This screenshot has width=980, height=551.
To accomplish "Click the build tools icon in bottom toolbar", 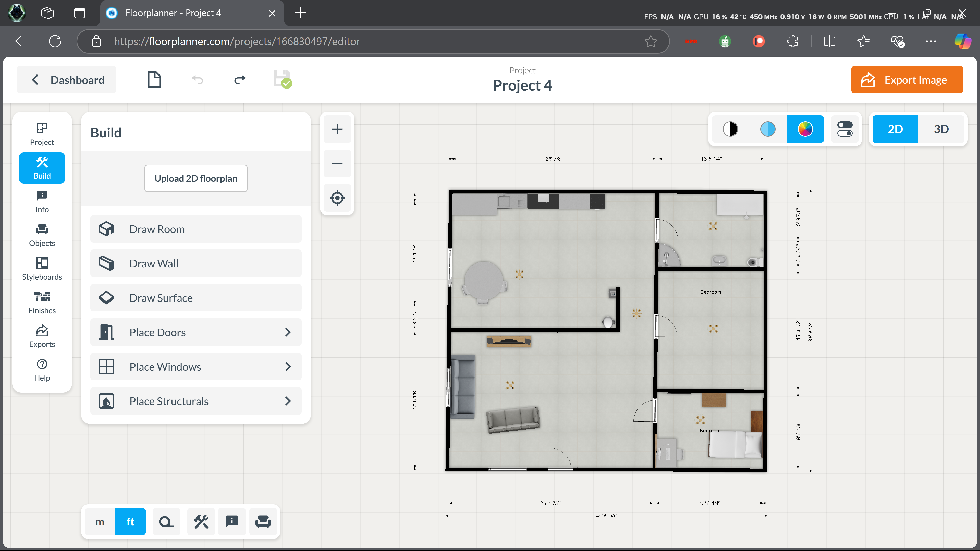I will pyautogui.click(x=201, y=522).
